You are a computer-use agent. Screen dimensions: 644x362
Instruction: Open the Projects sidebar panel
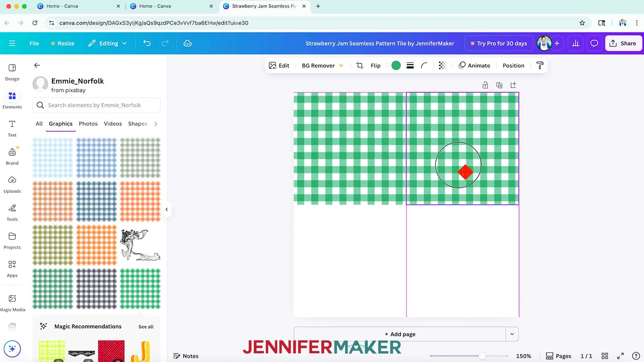pyautogui.click(x=12, y=241)
